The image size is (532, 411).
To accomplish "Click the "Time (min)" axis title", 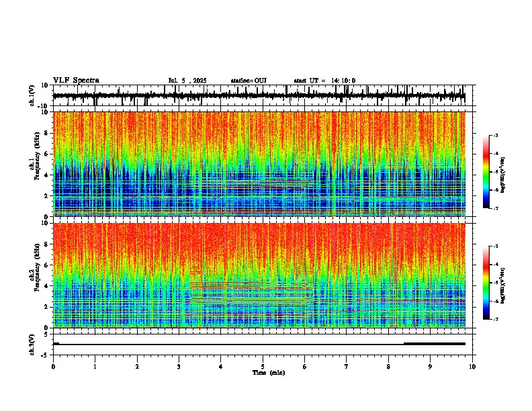I will point(269,373).
